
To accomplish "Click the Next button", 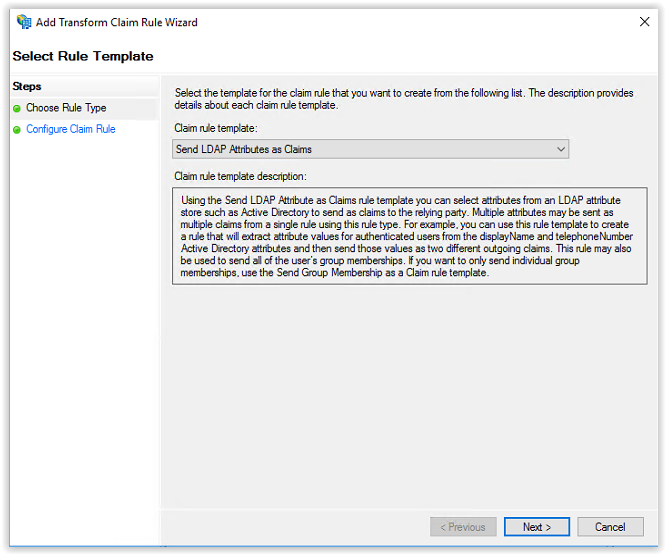I will coord(537,527).
